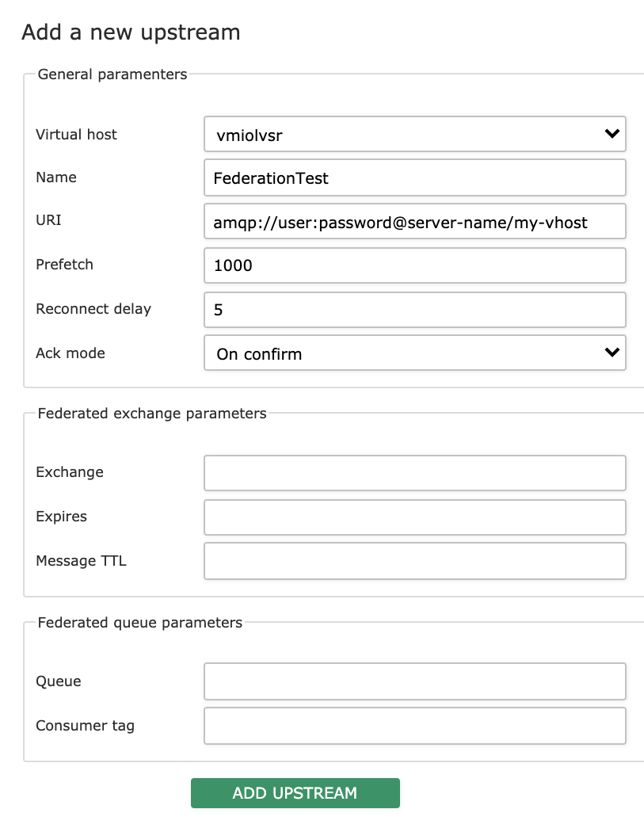Click the Ack mode dropdown arrow
This screenshot has height=828, width=644.
[611, 353]
